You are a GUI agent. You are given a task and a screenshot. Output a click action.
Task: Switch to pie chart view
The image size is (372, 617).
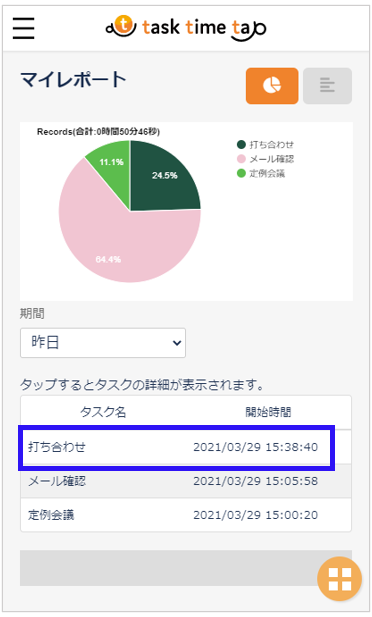(x=272, y=86)
